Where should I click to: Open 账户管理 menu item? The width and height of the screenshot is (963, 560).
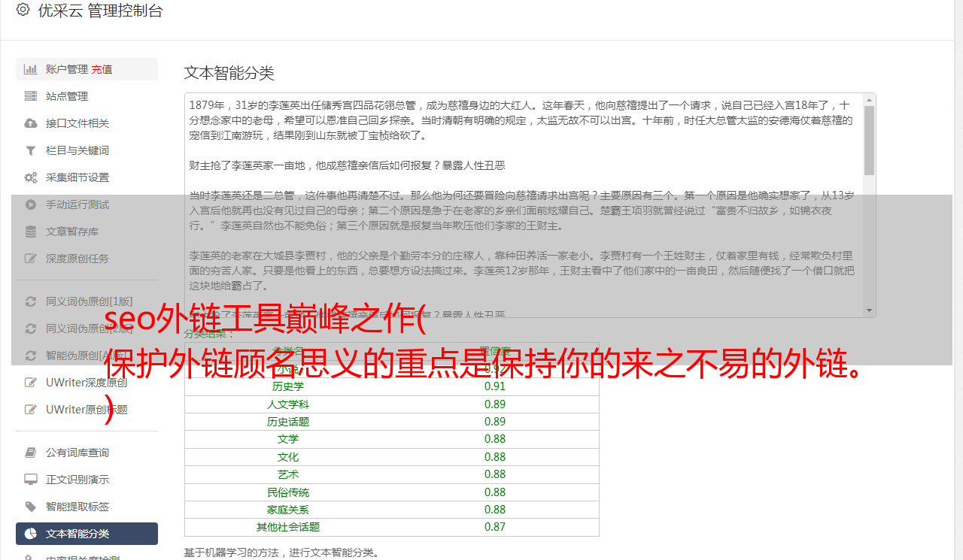coord(87,69)
